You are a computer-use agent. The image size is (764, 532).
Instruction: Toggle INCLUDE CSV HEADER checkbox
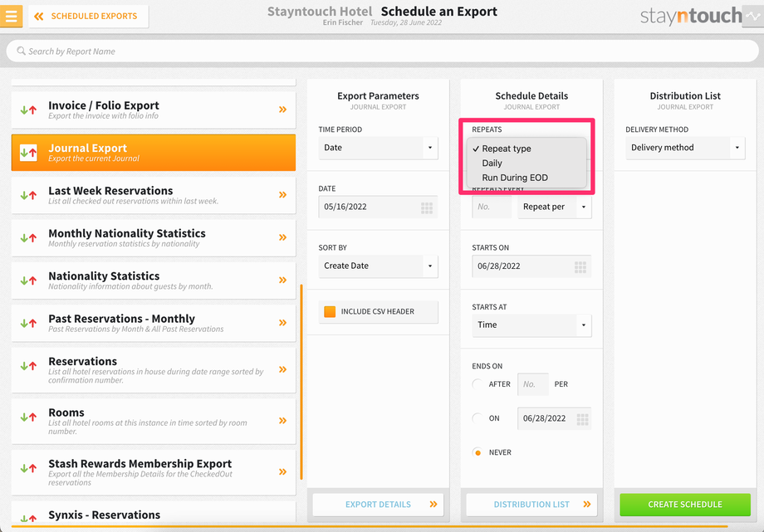pyautogui.click(x=330, y=312)
